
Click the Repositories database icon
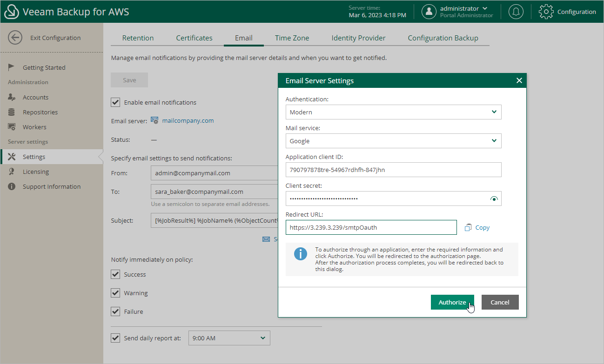click(12, 112)
